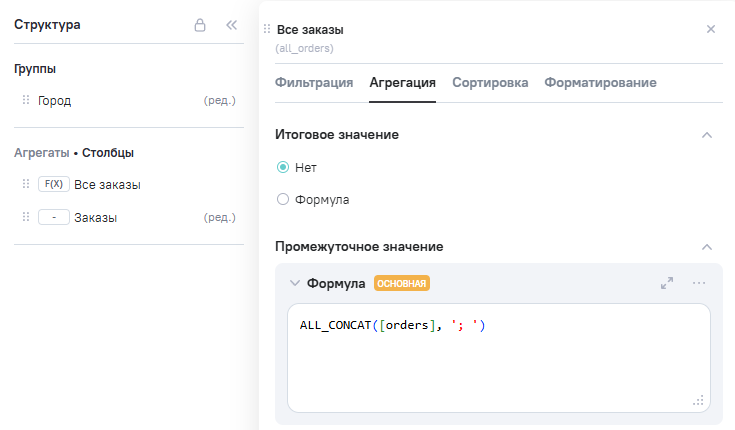Screen dimensions: 735x430
Task: Click the drag handle next to Город
Action: point(25,100)
